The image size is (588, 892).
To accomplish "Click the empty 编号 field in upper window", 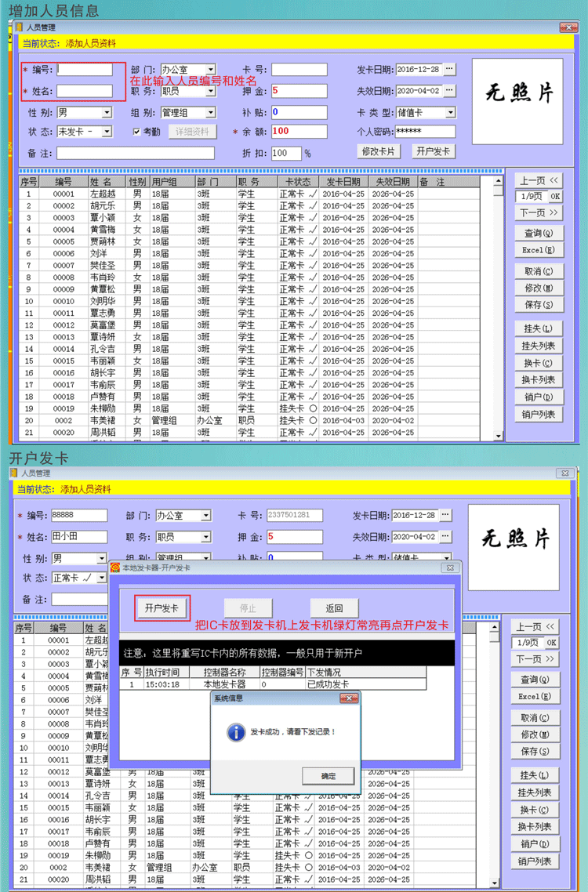I will 84,70.
